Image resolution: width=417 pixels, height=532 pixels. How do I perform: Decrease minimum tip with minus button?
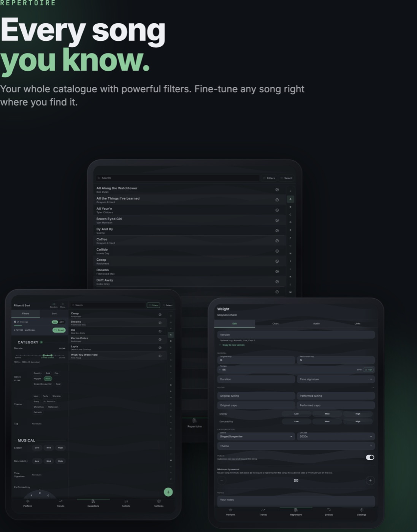(222, 480)
